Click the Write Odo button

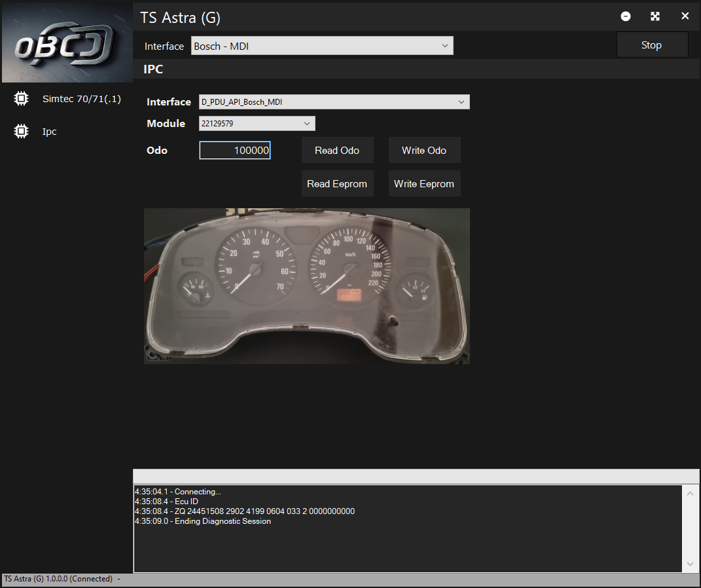coord(424,151)
